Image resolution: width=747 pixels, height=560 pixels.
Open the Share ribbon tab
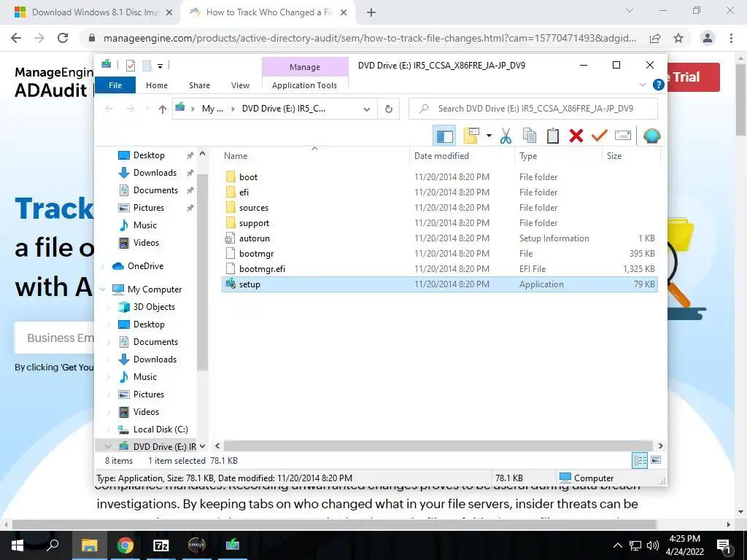point(199,85)
